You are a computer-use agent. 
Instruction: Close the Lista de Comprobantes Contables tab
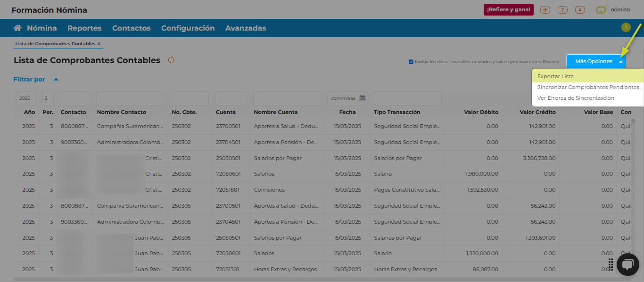99,44
